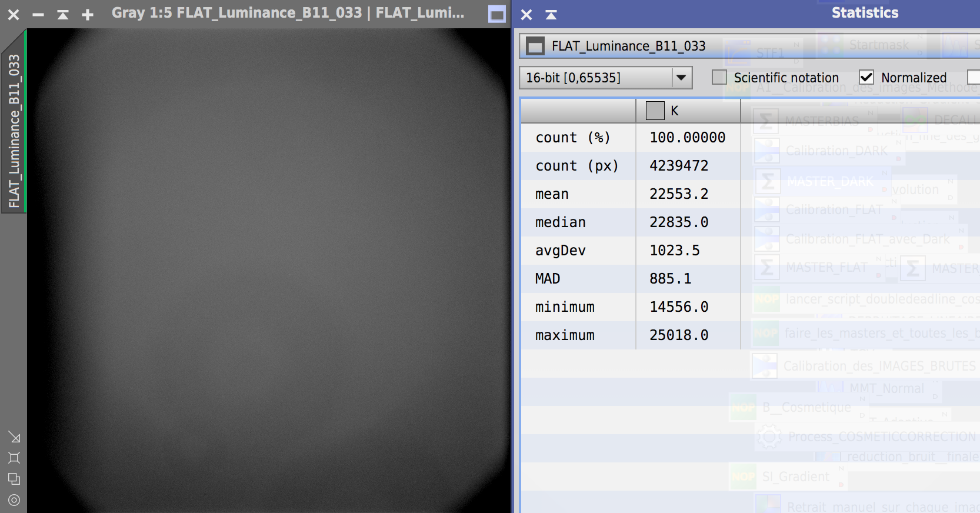Click the flat-field image in the Gray window
The height and width of the screenshot is (513, 980).
tap(269, 271)
